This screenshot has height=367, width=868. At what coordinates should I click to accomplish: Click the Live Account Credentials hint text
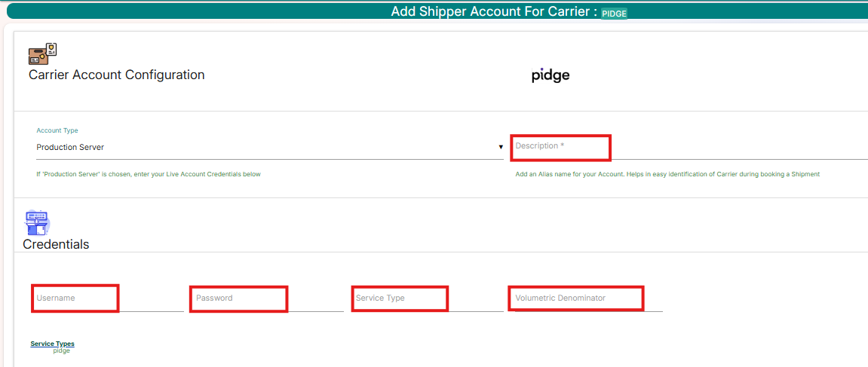[149, 174]
